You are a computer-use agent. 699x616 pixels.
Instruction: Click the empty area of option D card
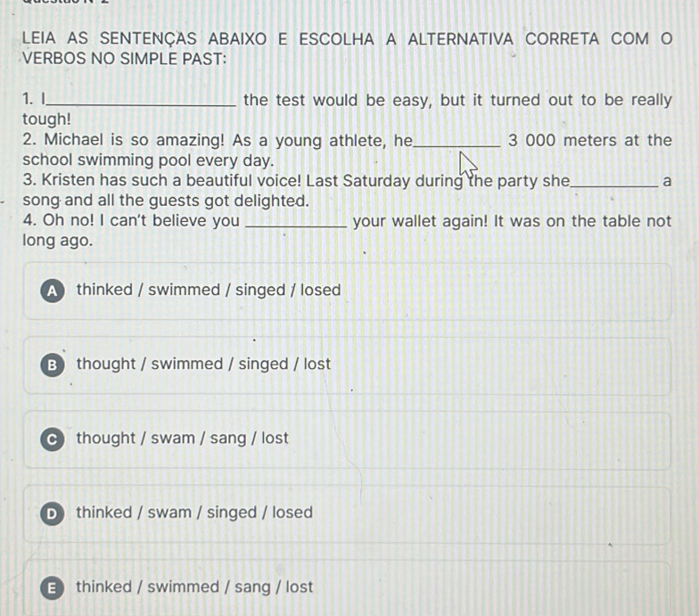490,514
